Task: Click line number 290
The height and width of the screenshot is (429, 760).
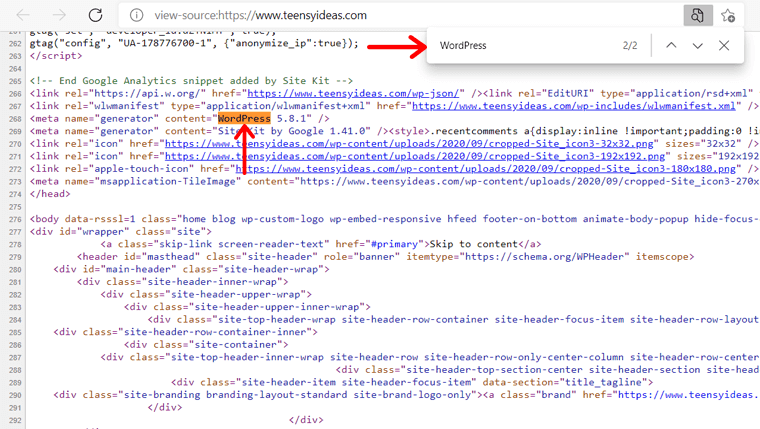Action: click(15, 396)
